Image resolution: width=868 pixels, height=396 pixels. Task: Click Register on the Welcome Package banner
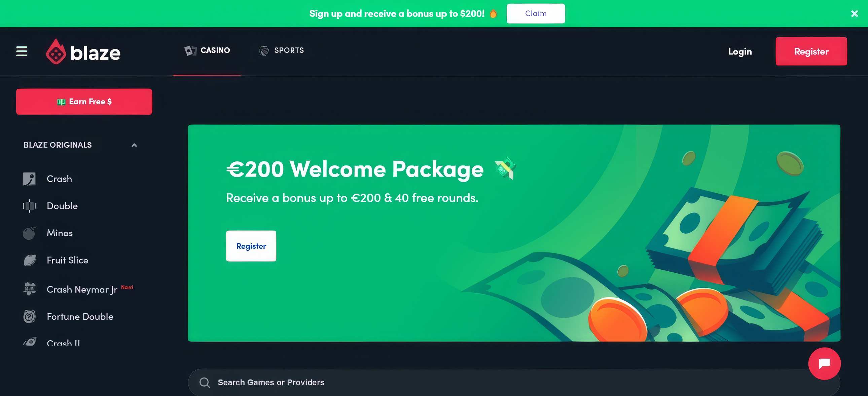tap(251, 246)
